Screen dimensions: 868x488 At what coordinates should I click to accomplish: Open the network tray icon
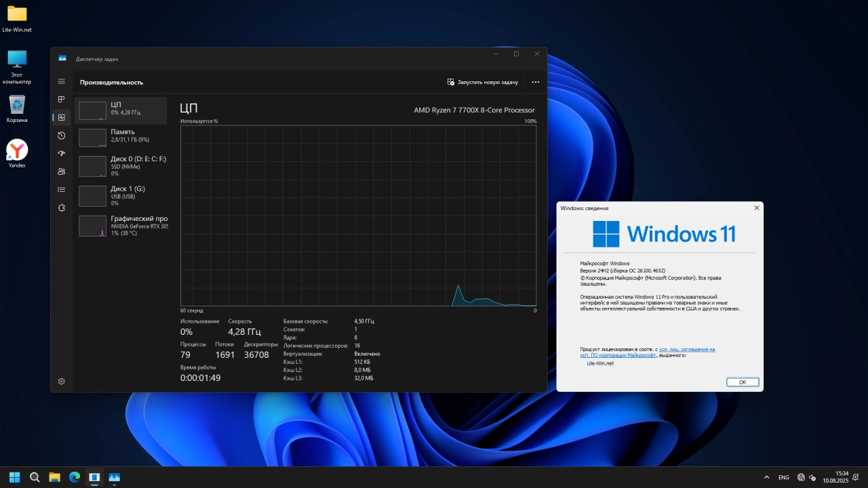pyautogui.click(x=801, y=477)
